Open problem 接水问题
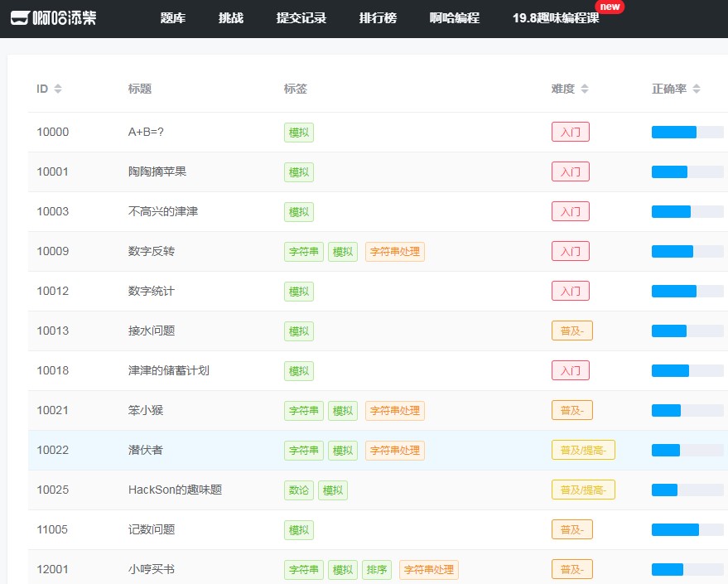 152,331
